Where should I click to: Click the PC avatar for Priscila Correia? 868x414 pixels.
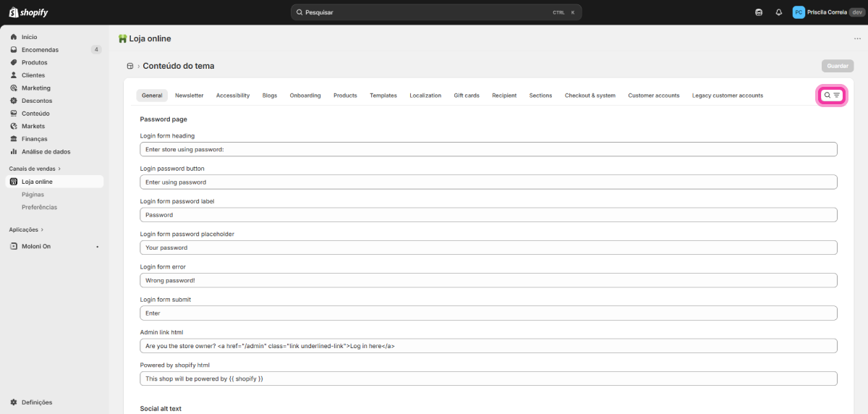pos(799,12)
